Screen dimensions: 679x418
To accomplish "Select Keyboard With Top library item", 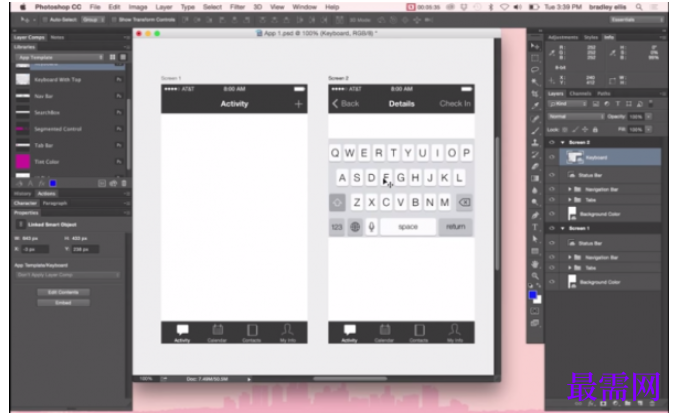I will click(x=69, y=80).
